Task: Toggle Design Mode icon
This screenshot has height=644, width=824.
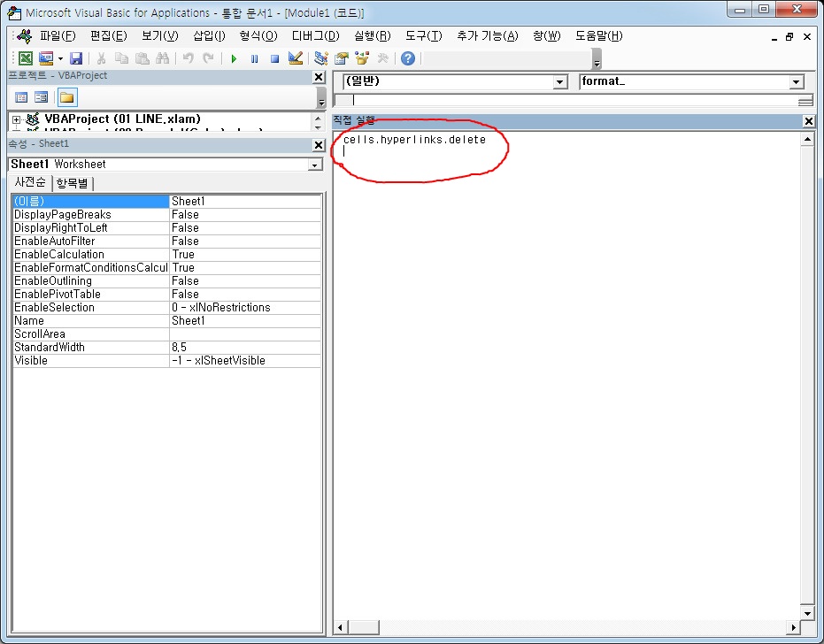Action: click(296, 58)
